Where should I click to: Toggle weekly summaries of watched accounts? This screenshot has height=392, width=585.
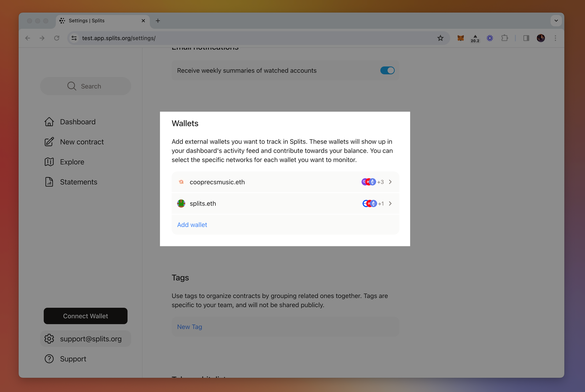(x=387, y=71)
